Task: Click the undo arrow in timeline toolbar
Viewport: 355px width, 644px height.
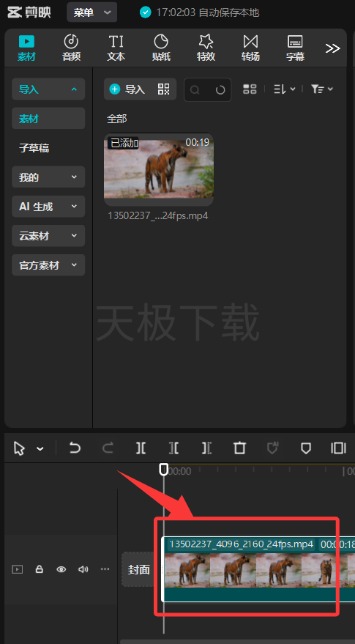Action: 75,448
